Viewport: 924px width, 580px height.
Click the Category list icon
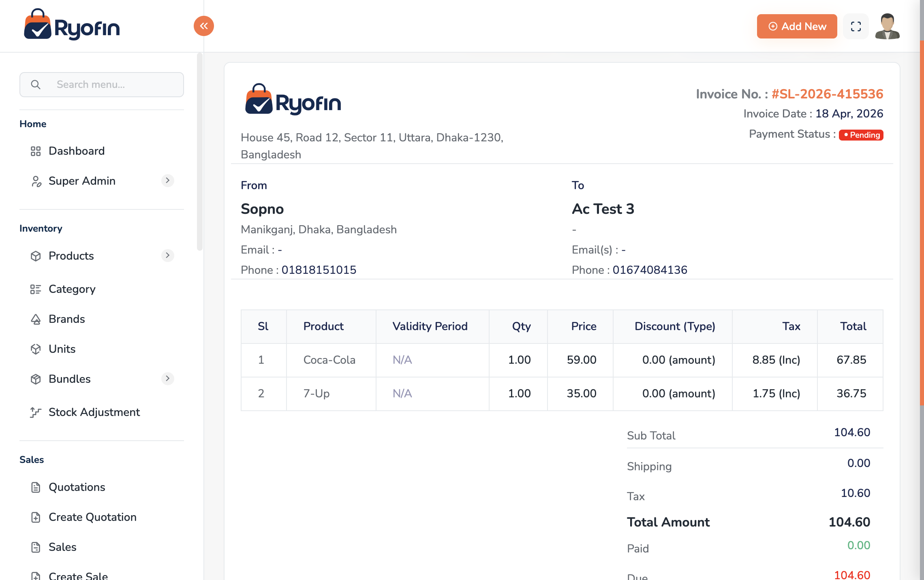pyautogui.click(x=36, y=289)
